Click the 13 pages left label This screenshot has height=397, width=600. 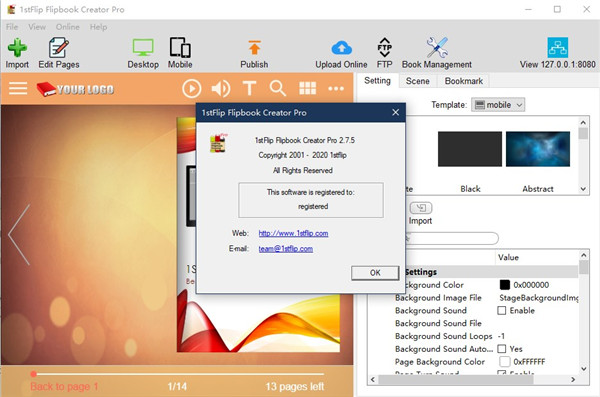point(295,387)
